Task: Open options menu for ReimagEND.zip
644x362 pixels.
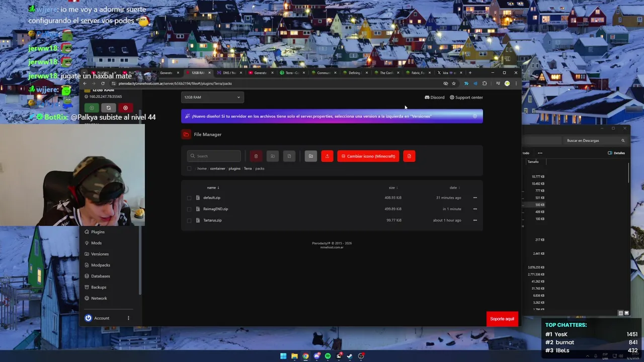Action: pos(475,209)
